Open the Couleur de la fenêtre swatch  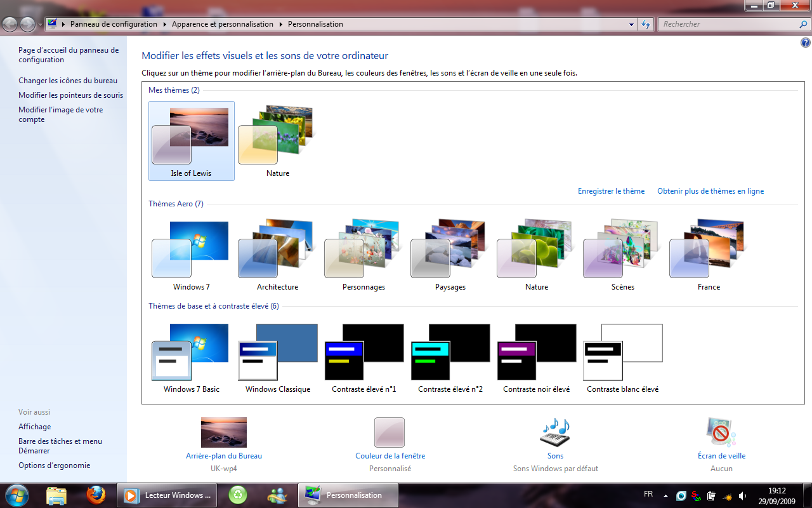[x=390, y=432]
